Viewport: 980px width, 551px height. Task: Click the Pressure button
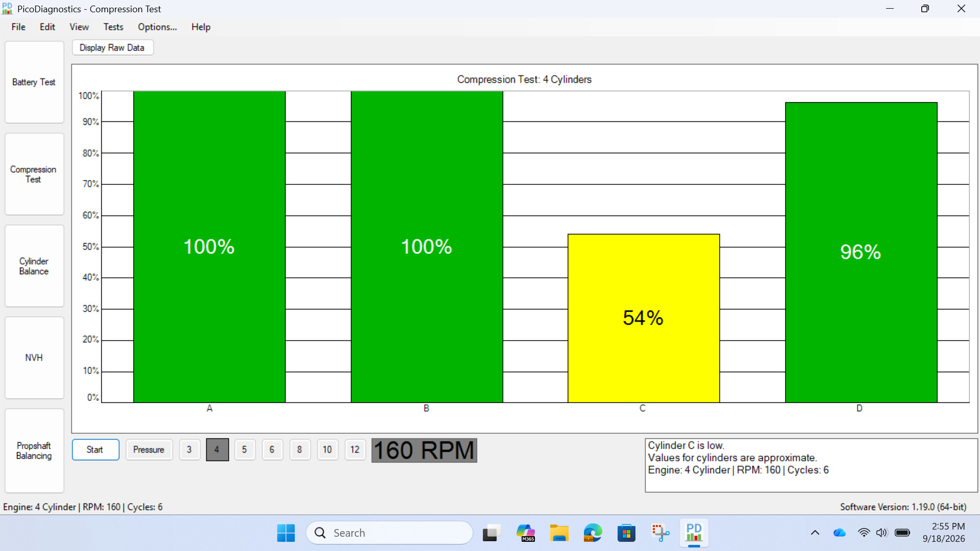pos(149,449)
